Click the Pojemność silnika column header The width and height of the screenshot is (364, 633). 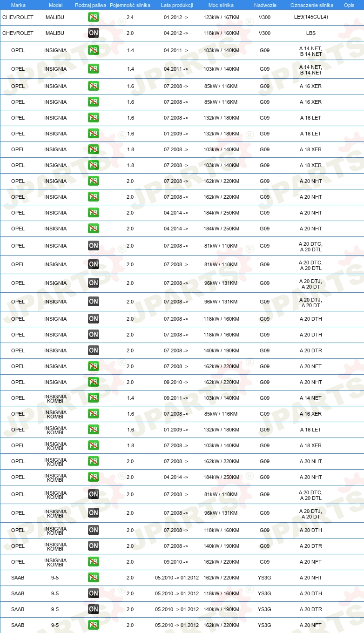(x=130, y=5)
